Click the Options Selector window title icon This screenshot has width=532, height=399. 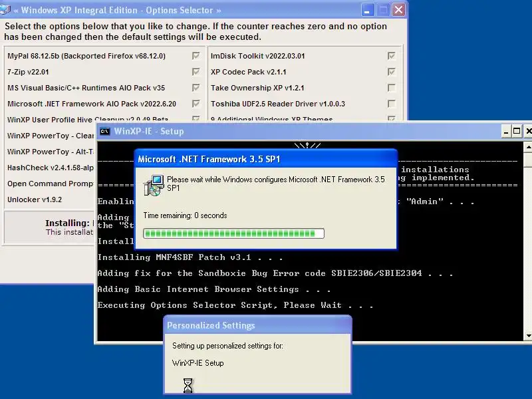[5, 10]
